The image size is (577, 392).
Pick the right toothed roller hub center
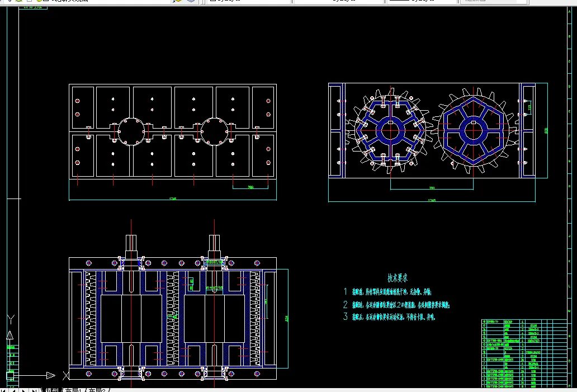[474, 131]
